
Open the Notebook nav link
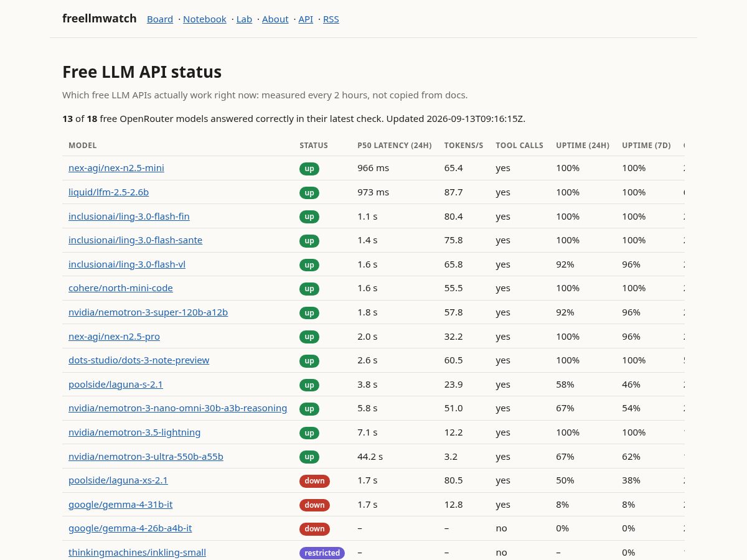[205, 19]
